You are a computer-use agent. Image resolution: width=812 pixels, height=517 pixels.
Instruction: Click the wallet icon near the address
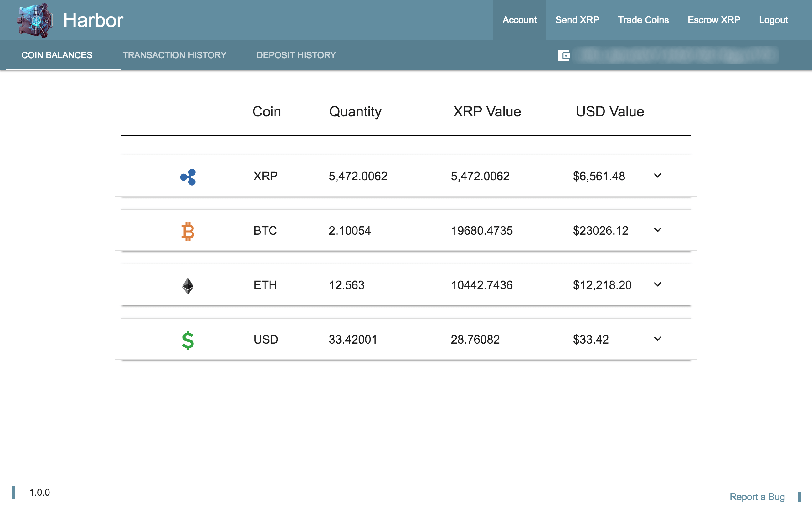coord(563,56)
